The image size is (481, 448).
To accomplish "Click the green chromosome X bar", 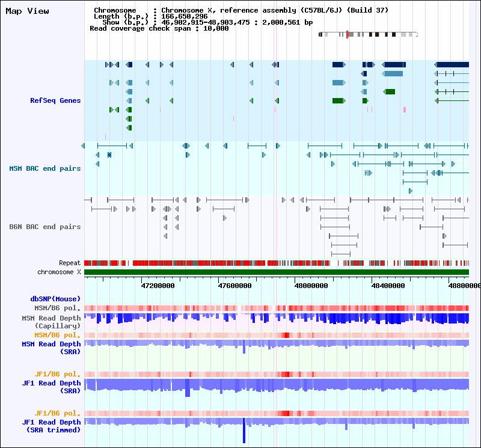I will (x=277, y=272).
